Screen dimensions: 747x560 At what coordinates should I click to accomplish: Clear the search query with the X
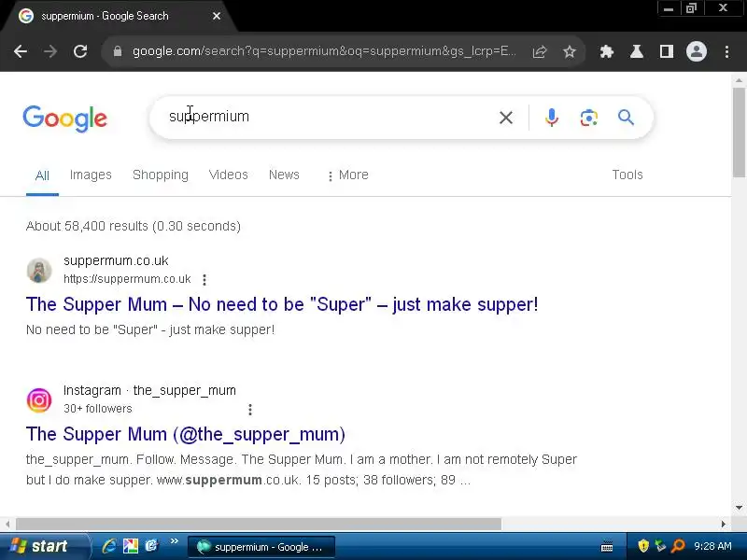tap(506, 118)
